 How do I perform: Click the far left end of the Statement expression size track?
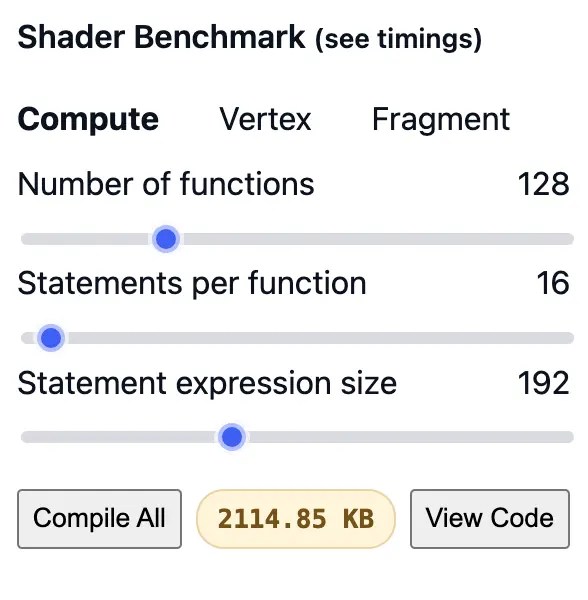[x=25, y=437]
